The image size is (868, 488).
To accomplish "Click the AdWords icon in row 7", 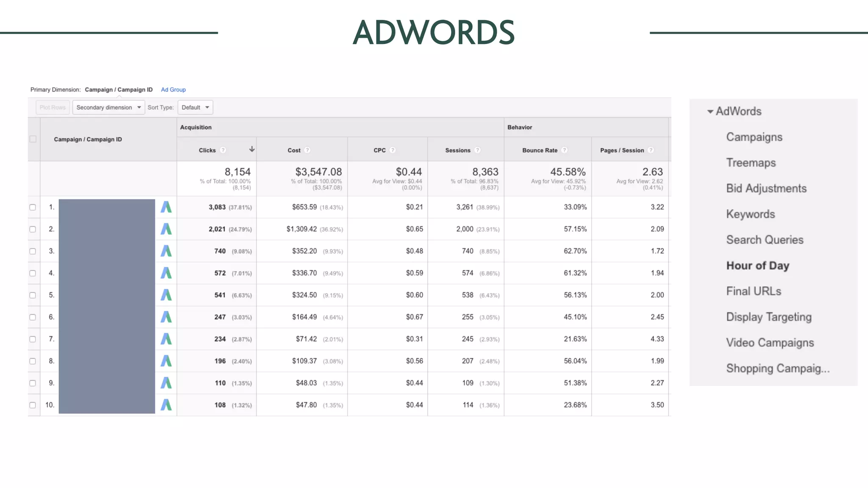I will pos(166,339).
